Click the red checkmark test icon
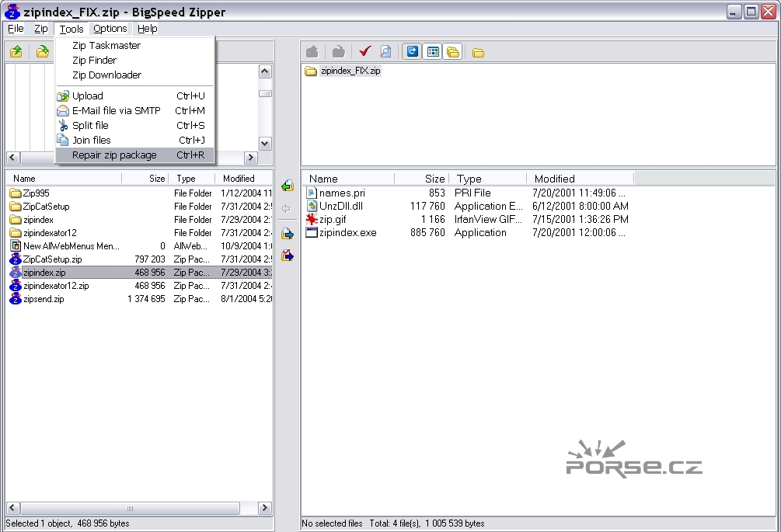The width and height of the screenshot is (781, 532). tap(365, 52)
